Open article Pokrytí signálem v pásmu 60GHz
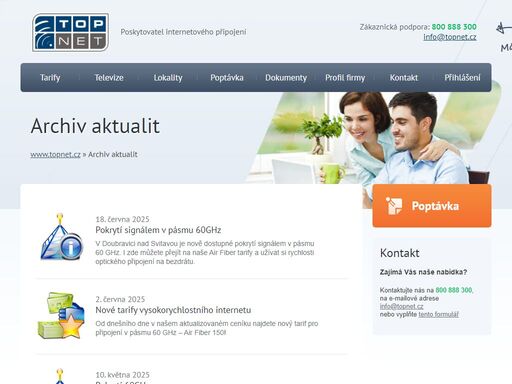Viewport: 512px width, 384px height. [158, 230]
